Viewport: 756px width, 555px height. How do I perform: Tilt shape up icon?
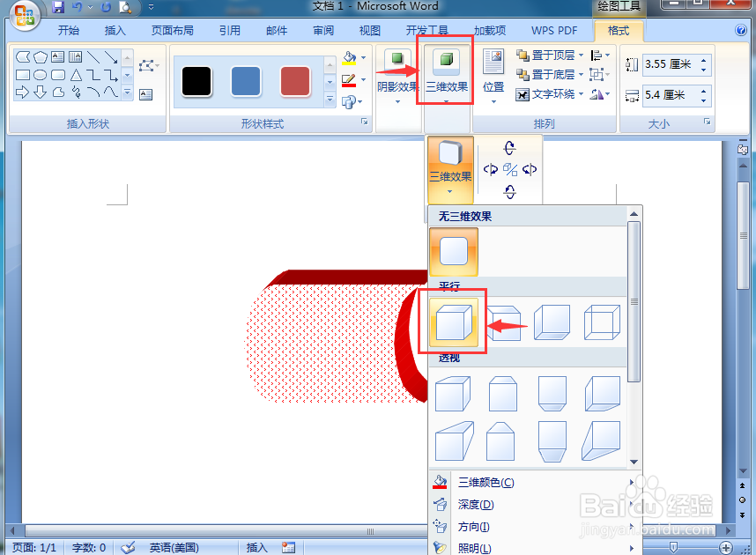coord(509,147)
